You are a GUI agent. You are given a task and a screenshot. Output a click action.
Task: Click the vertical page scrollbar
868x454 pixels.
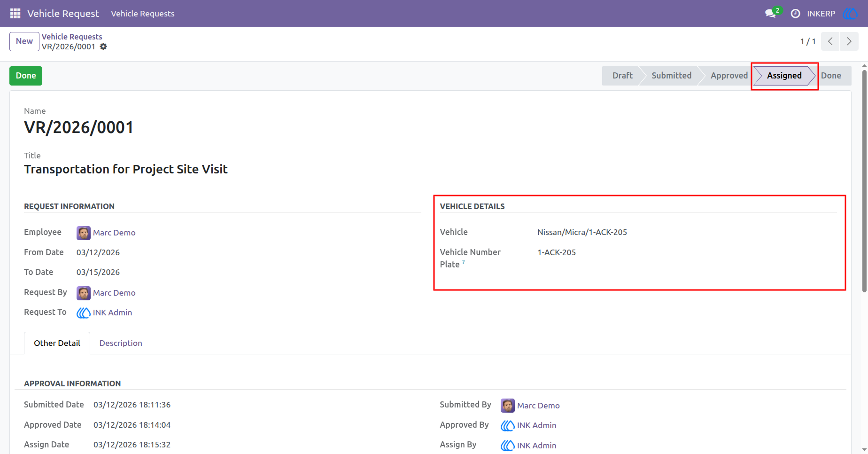864,181
